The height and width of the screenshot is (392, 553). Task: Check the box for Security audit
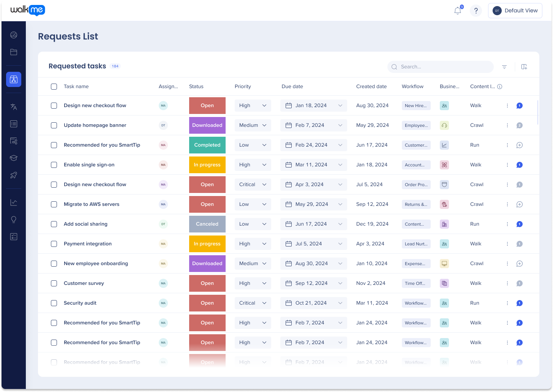coord(54,303)
